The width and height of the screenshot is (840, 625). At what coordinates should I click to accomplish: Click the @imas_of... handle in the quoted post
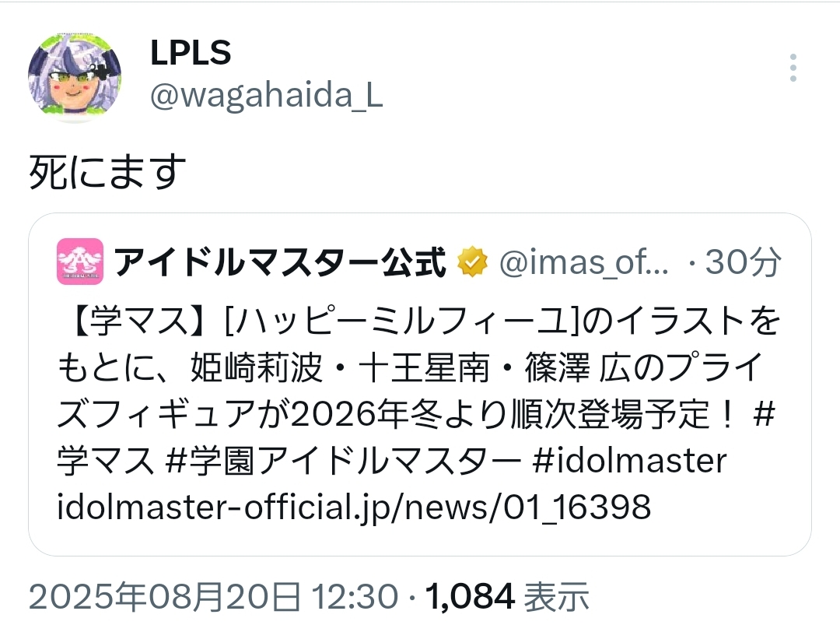point(584,262)
